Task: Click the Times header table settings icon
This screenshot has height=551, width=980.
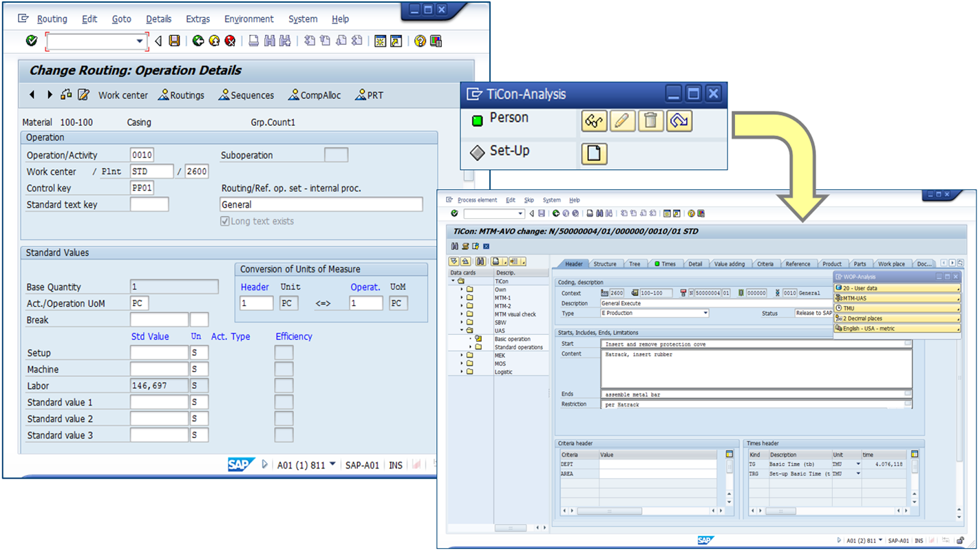Action: (x=914, y=455)
